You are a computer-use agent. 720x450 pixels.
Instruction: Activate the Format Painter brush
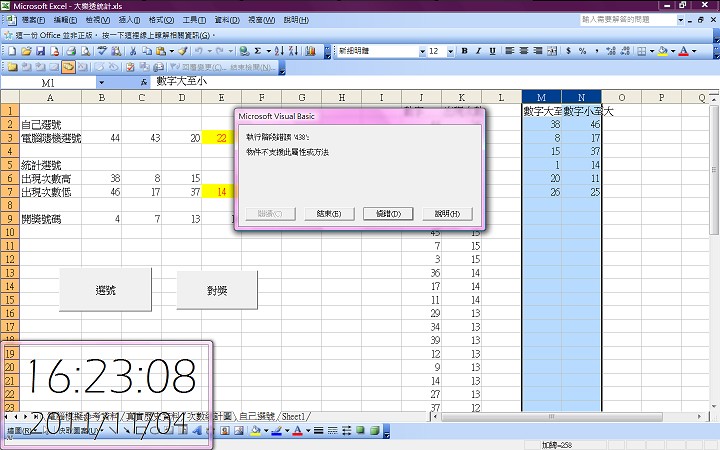click(183, 51)
